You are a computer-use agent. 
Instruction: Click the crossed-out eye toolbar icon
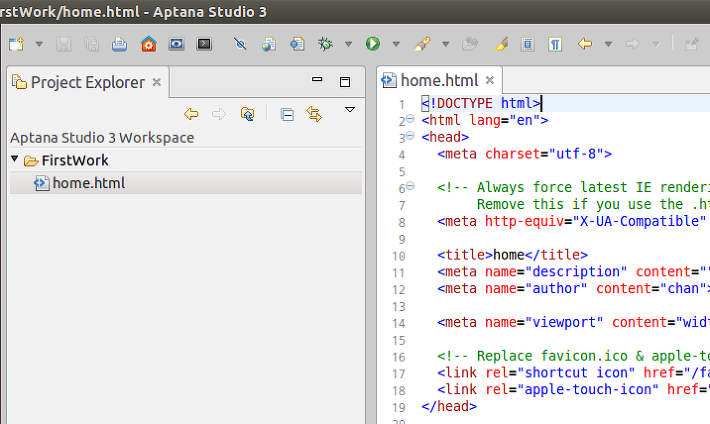(x=240, y=44)
